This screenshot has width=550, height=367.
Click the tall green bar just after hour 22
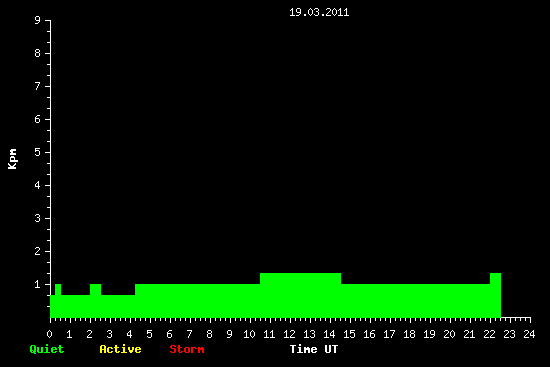coord(495,295)
